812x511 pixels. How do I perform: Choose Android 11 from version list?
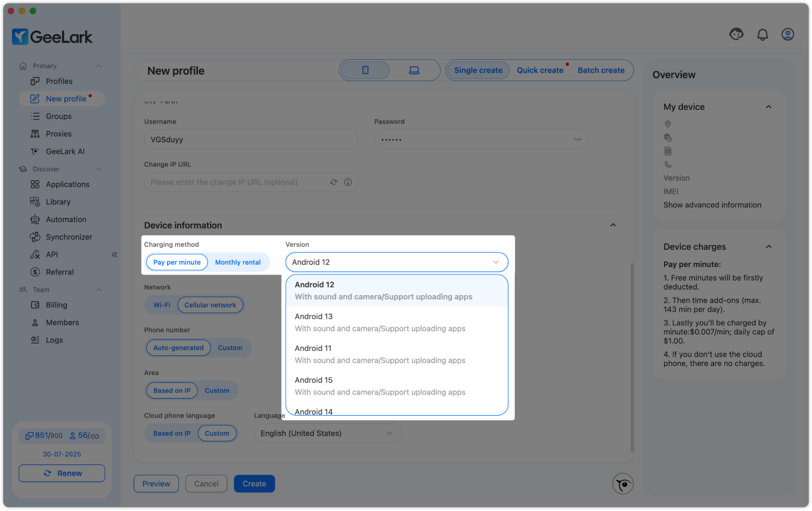[x=396, y=354]
